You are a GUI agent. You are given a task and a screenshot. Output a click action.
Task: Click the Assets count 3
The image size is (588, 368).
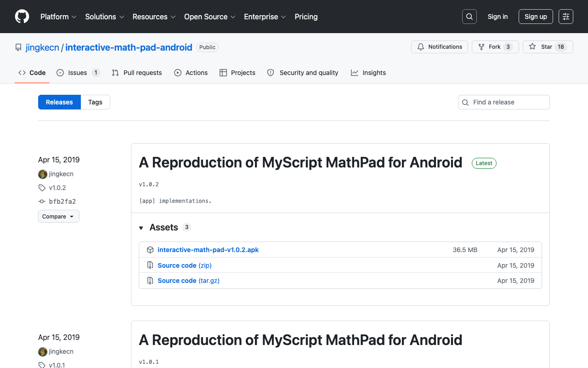pos(187,227)
